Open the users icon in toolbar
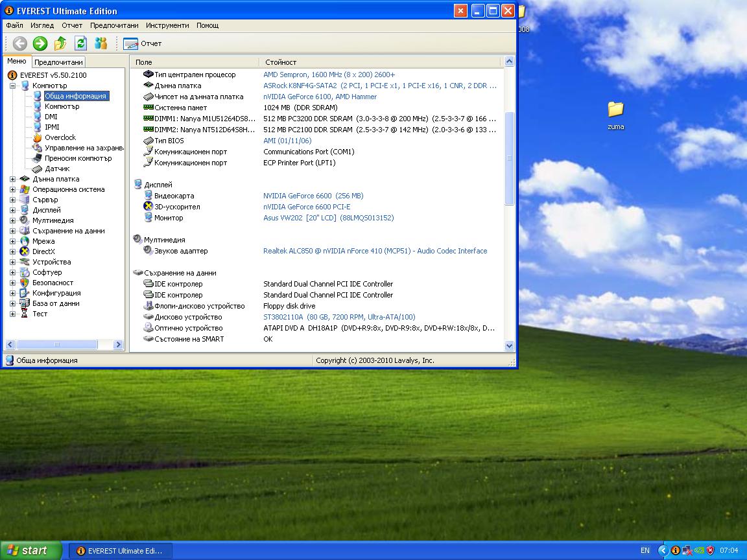Image resolution: width=747 pixels, height=560 pixels. click(x=101, y=43)
